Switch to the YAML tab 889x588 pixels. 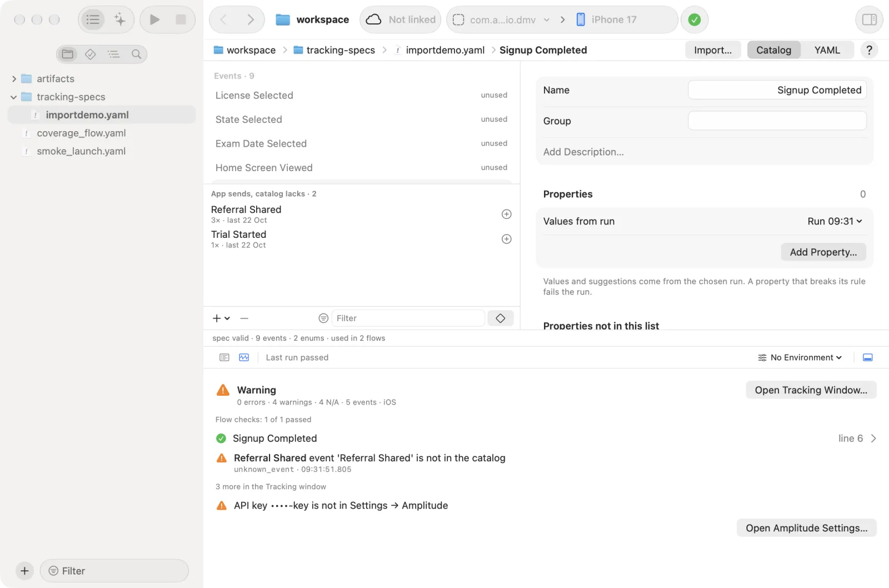pyautogui.click(x=827, y=50)
